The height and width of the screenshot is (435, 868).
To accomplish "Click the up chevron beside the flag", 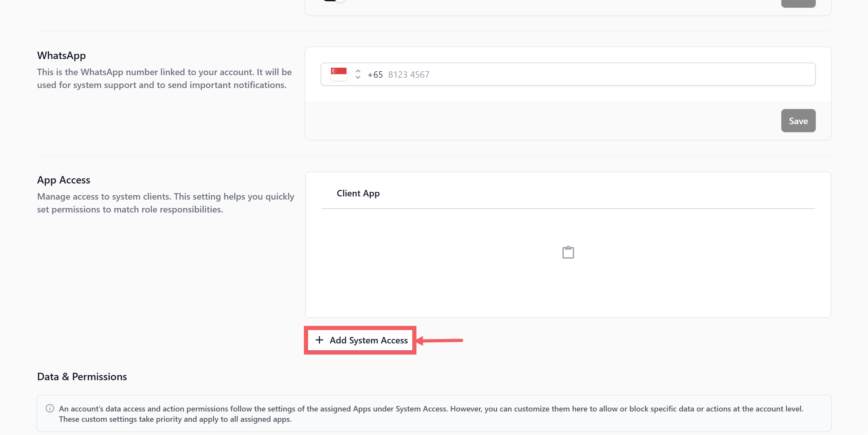I will [x=358, y=71].
